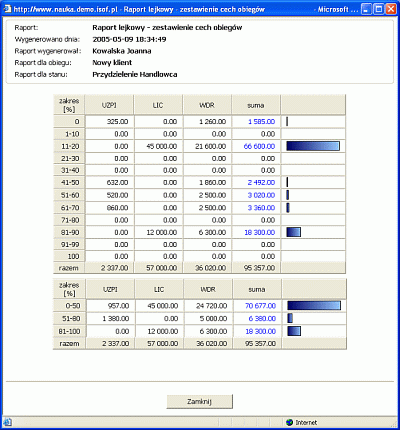Image resolution: width=400 pixels, height=430 pixels.
Task: Click the Zamknij button
Action: point(199,401)
